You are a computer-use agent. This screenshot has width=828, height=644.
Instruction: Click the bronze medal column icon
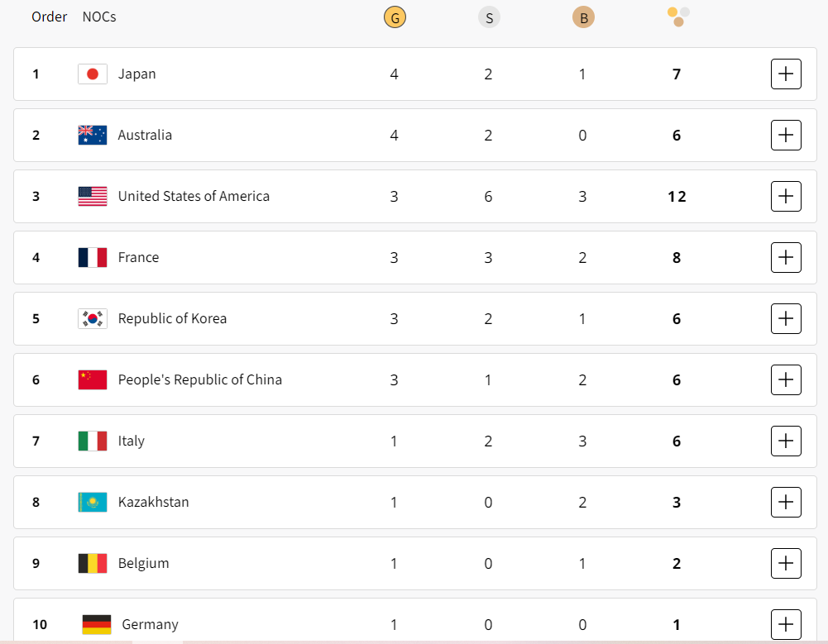583,17
